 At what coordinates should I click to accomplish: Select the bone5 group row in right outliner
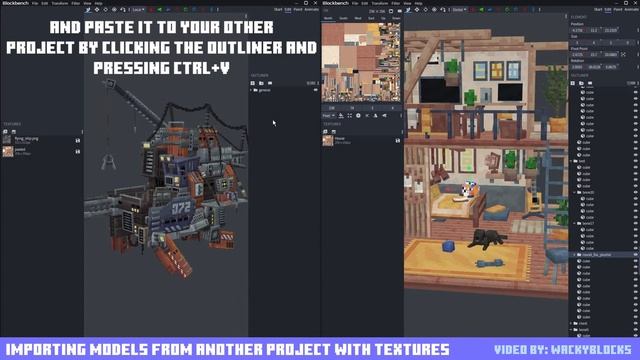tap(603, 330)
